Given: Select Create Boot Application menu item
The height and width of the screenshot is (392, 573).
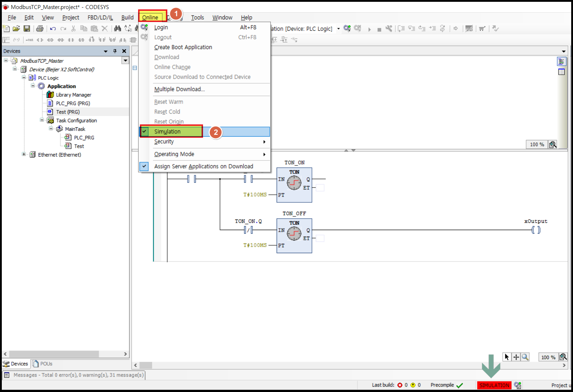Looking at the screenshot, I should [x=204, y=47].
